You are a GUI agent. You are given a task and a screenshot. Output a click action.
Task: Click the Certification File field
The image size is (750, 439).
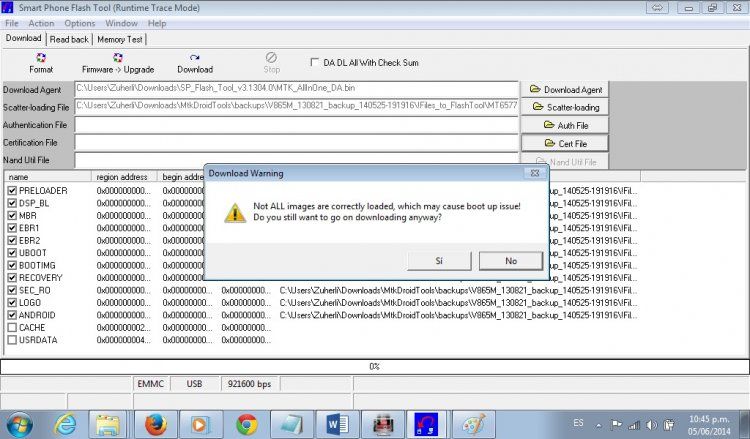(x=297, y=142)
